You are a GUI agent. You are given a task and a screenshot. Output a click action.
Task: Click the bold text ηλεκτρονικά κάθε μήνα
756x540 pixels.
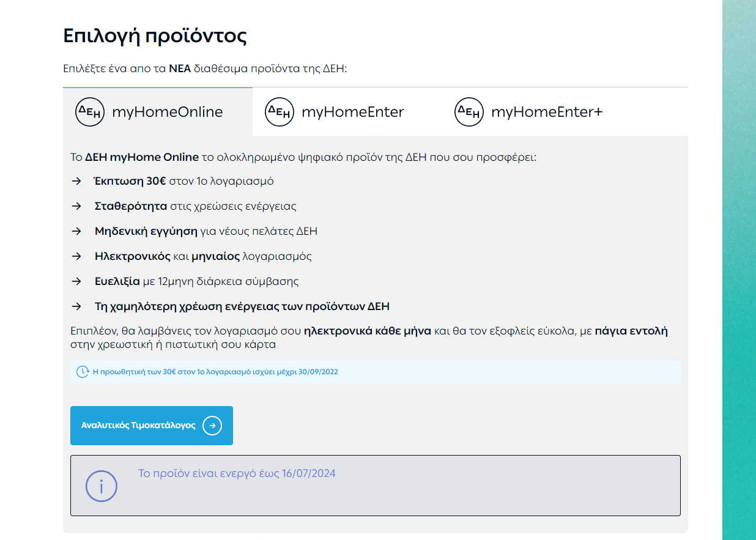[x=368, y=331]
